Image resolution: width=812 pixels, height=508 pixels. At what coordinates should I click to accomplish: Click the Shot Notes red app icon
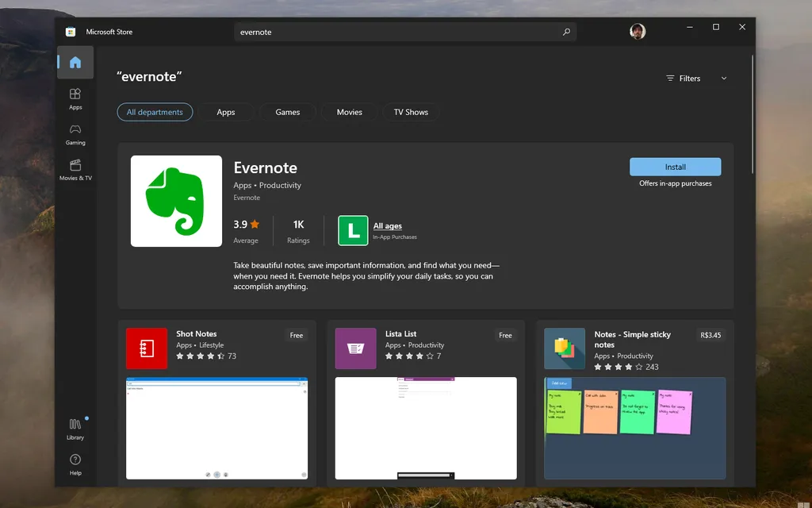[x=147, y=348]
